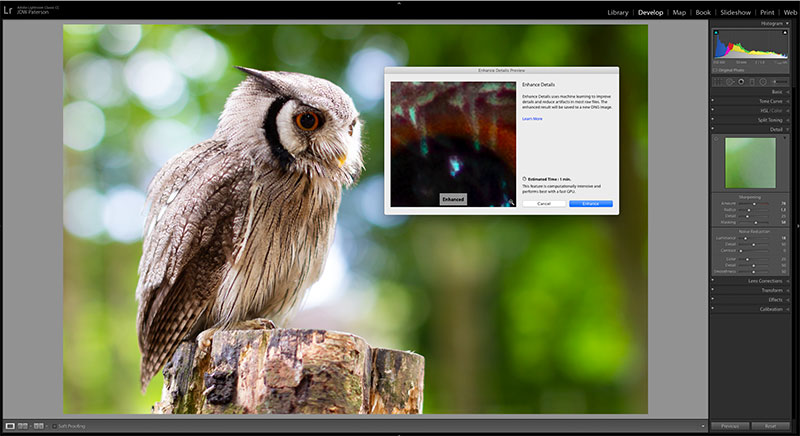
Task: Expand the Calibration panel
Action: pos(788,309)
